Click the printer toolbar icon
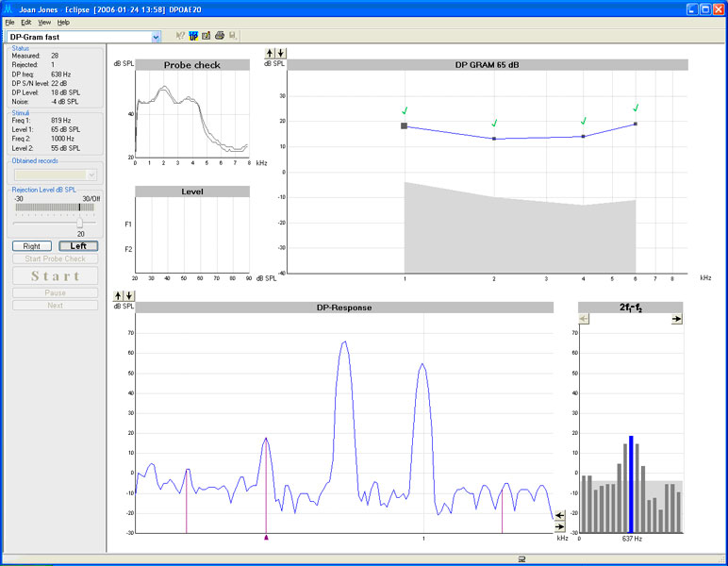Image resolution: width=728 pixels, height=566 pixels. click(220, 36)
